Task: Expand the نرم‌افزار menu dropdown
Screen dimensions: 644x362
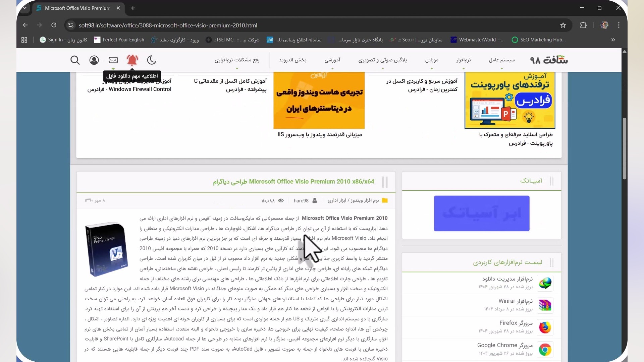Action: (x=464, y=60)
